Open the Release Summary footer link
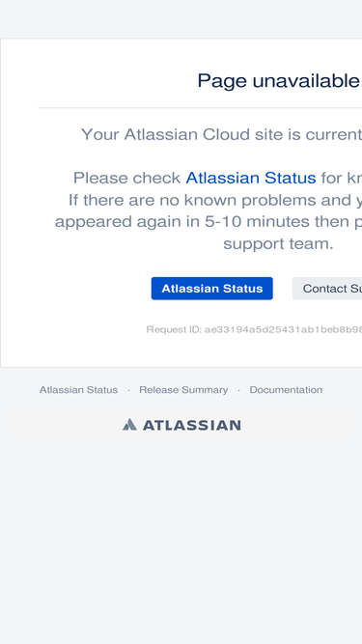Screen dimensions: 362x644 pos(183,390)
